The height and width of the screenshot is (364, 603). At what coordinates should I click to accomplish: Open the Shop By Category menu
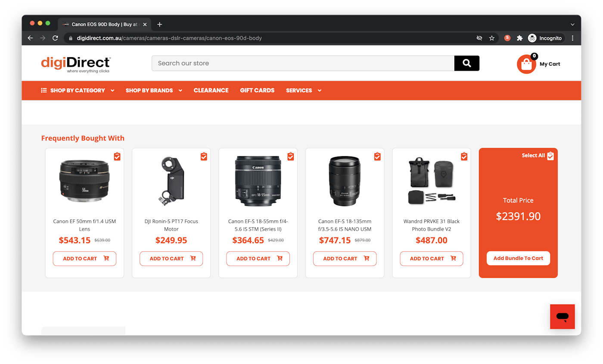click(78, 90)
